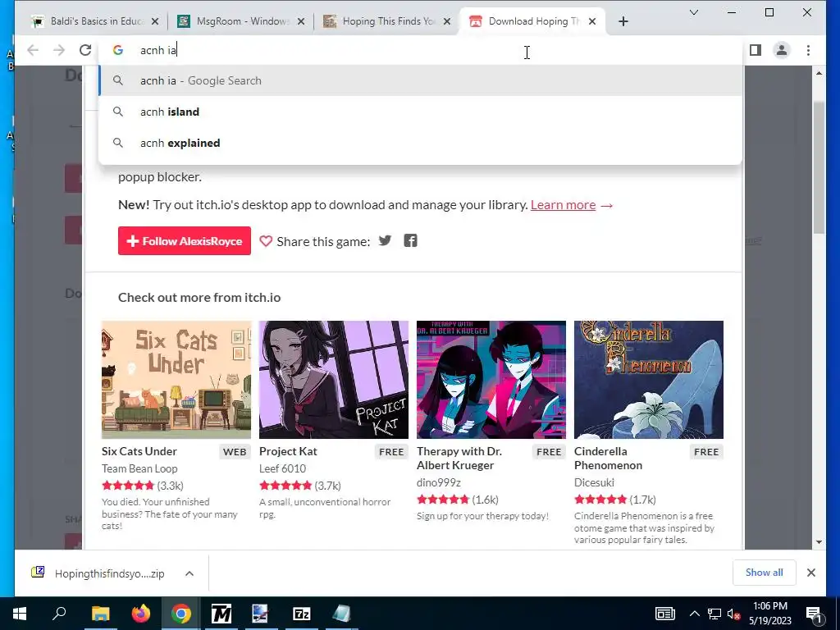Click the Chrome taskbar icon

(181, 614)
